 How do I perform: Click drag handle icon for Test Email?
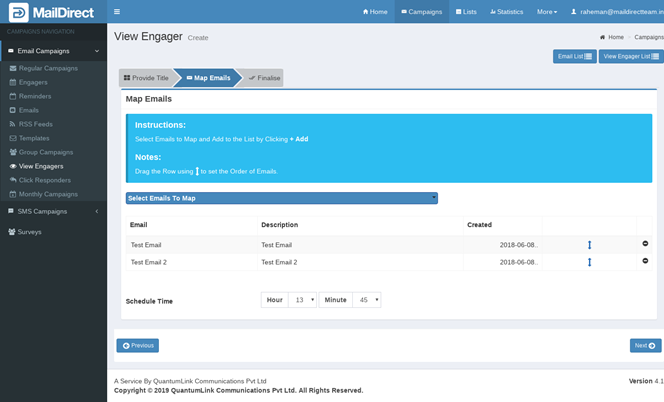[x=590, y=244]
